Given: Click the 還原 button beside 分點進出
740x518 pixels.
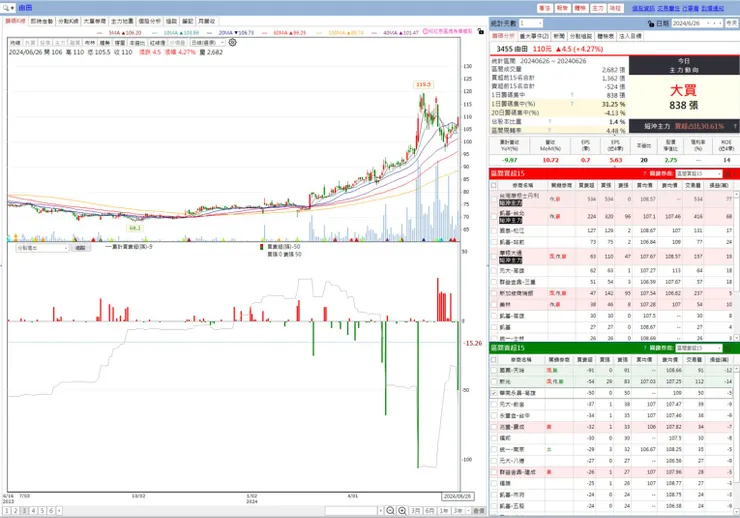Looking at the screenshot, I should click(x=80, y=248).
